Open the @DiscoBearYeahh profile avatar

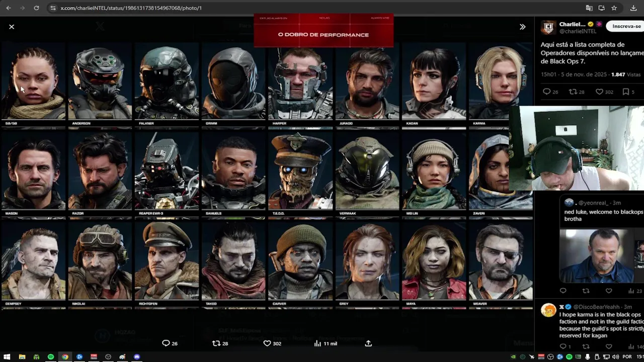coord(548,310)
